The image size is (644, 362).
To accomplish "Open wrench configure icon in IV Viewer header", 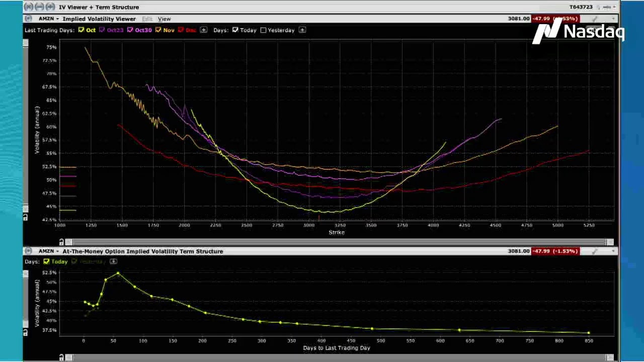I will click(x=595, y=19).
